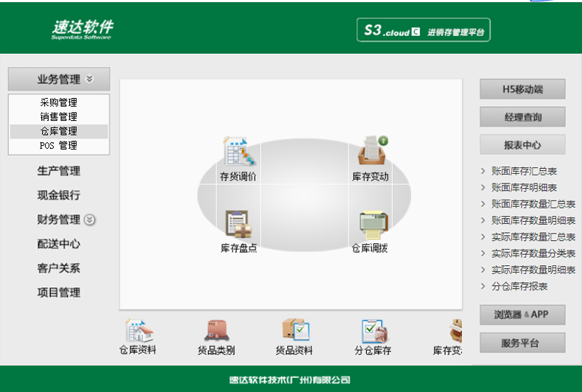Open 项目管理 module
Image resolution: width=582 pixels, height=392 pixels.
(x=59, y=293)
